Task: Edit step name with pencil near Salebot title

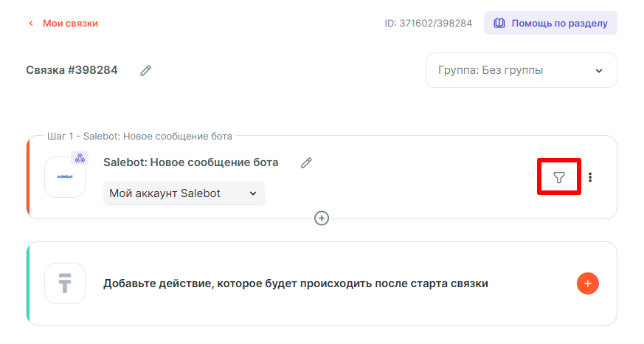Action: [x=306, y=162]
